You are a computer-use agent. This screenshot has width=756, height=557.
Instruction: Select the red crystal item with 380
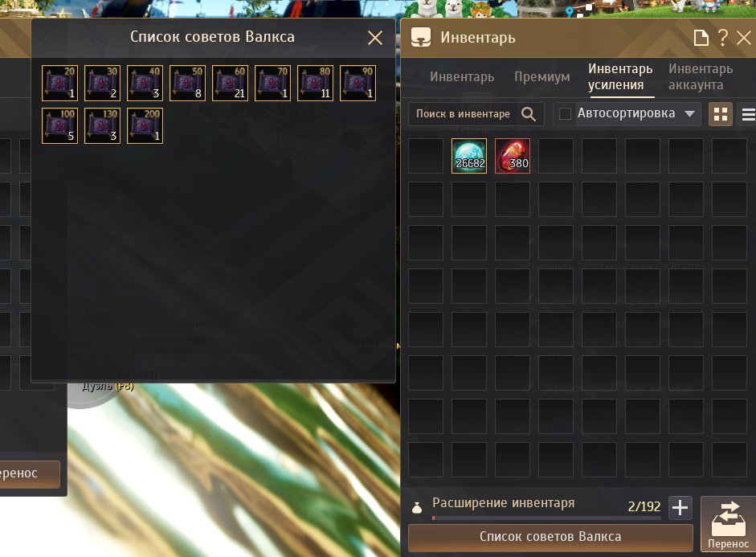tap(513, 156)
